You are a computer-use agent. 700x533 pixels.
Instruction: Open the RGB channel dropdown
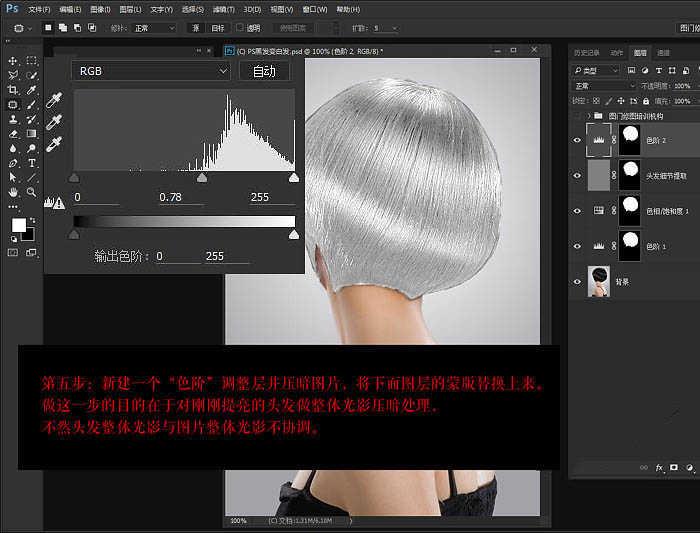pos(152,71)
